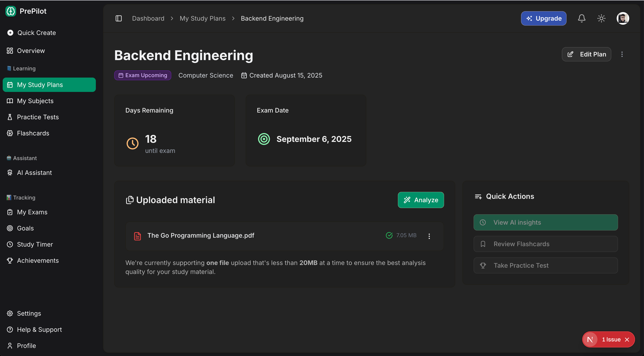The image size is (644, 356).
Task: Navigate to Dashboard breadcrumb
Action: tap(148, 19)
